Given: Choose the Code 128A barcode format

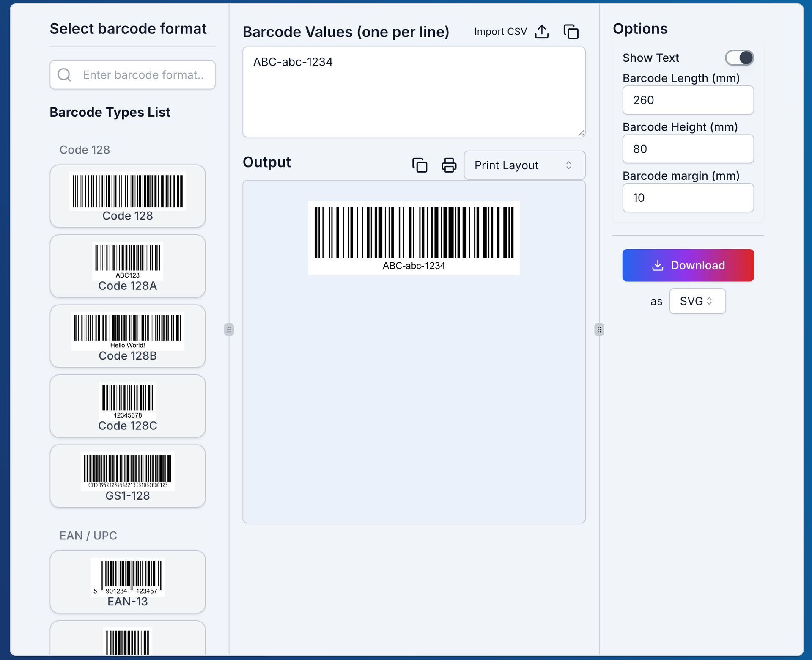Looking at the screenshot, I should [127, 266].
